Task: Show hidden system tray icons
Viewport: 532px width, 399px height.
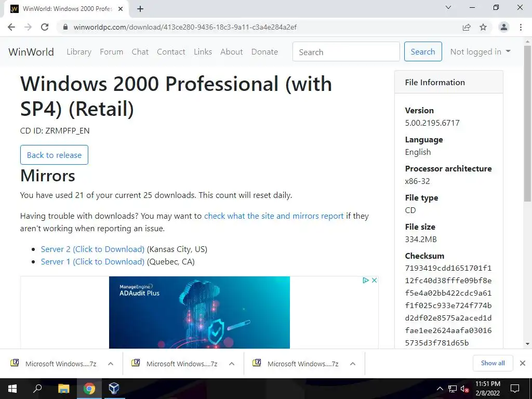Action: (440, 389)
